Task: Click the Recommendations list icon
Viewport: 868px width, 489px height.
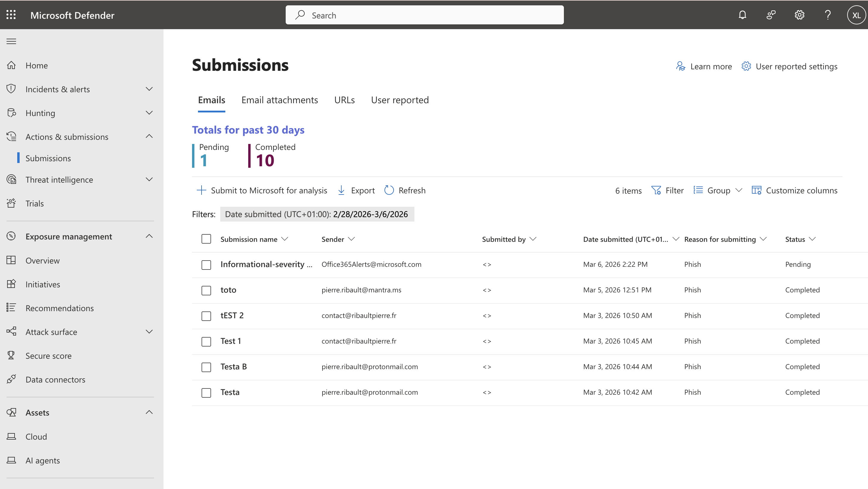Action: point(12,308)
